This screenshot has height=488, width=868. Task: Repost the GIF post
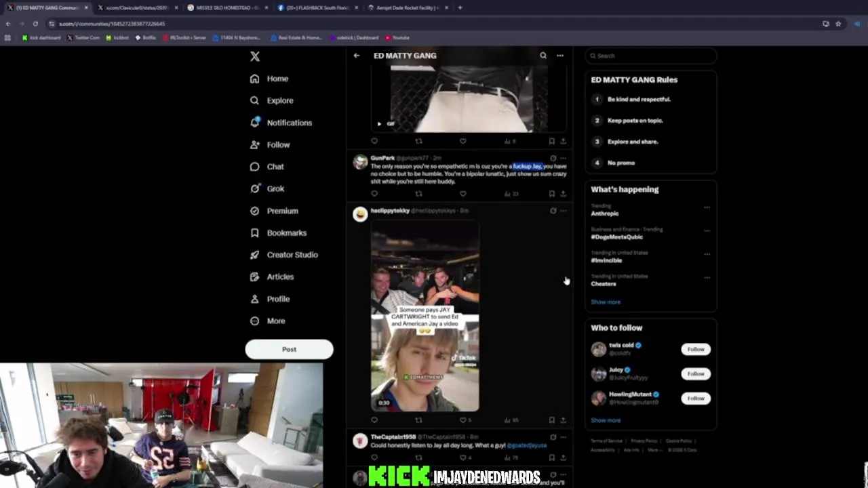point(418,141)
